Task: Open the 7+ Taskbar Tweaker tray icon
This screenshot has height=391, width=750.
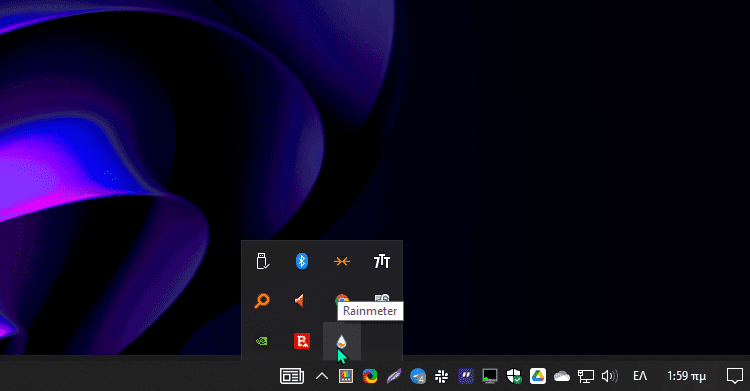Action: (x=382, y=261)
